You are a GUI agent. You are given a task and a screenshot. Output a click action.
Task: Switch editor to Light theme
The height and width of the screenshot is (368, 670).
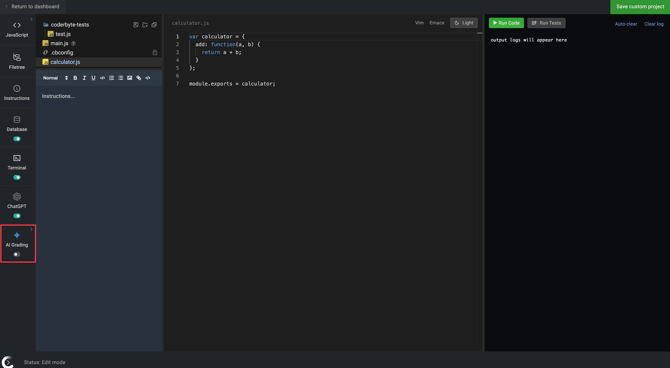coord(464,23)
